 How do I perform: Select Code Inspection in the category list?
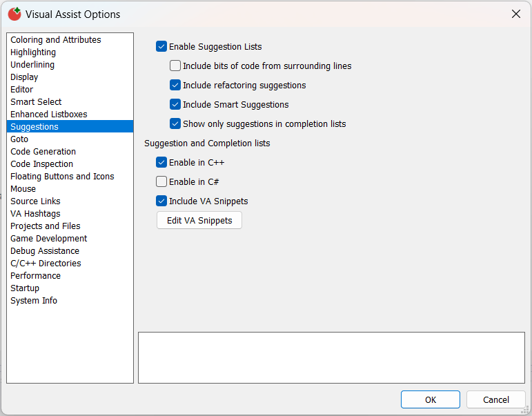click(42, 164)
